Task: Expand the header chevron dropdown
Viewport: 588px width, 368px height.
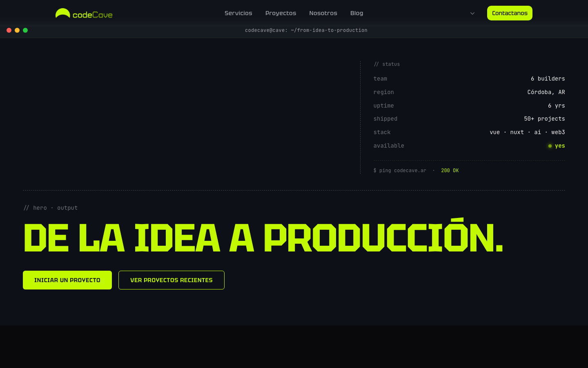Action: coord(472,13)
